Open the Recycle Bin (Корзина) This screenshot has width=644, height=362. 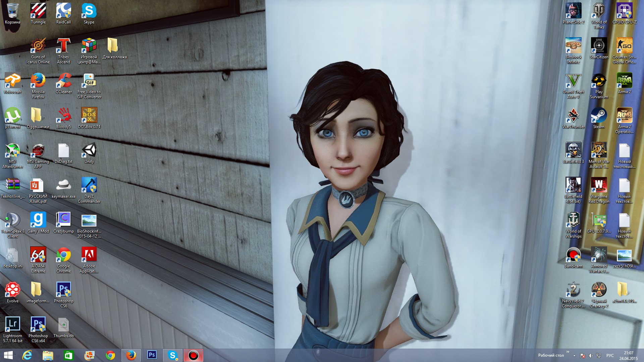tap(13, 13)
